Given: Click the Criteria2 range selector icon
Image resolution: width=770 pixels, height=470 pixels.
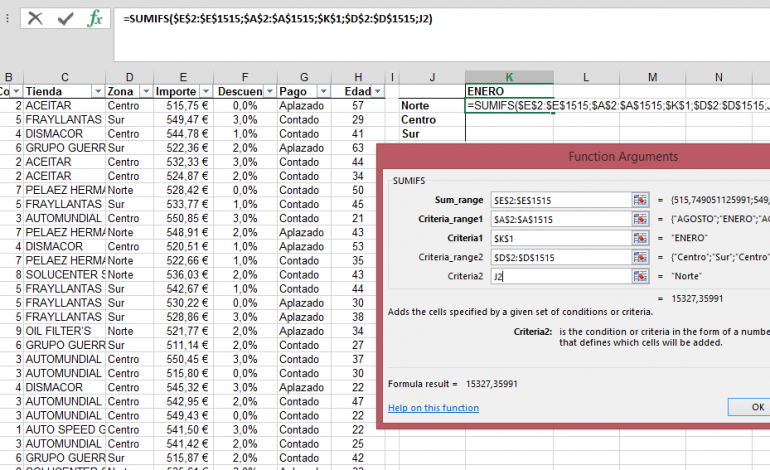Looking at the screenshot, I should click(x=640, y=276).
